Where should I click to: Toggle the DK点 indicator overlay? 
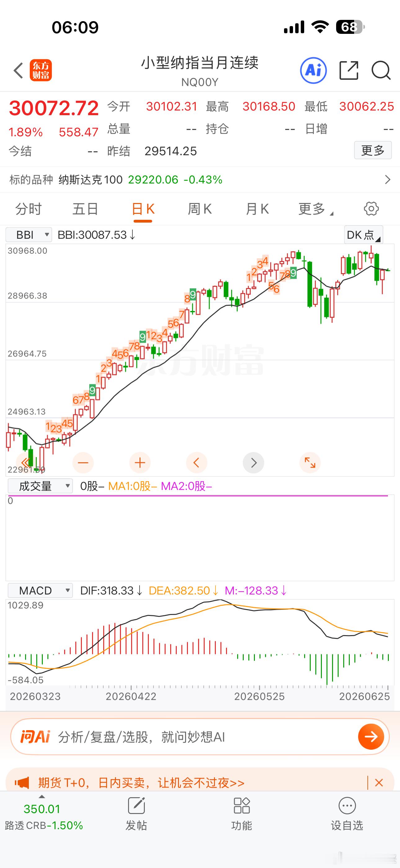click(x=363, y=234)
